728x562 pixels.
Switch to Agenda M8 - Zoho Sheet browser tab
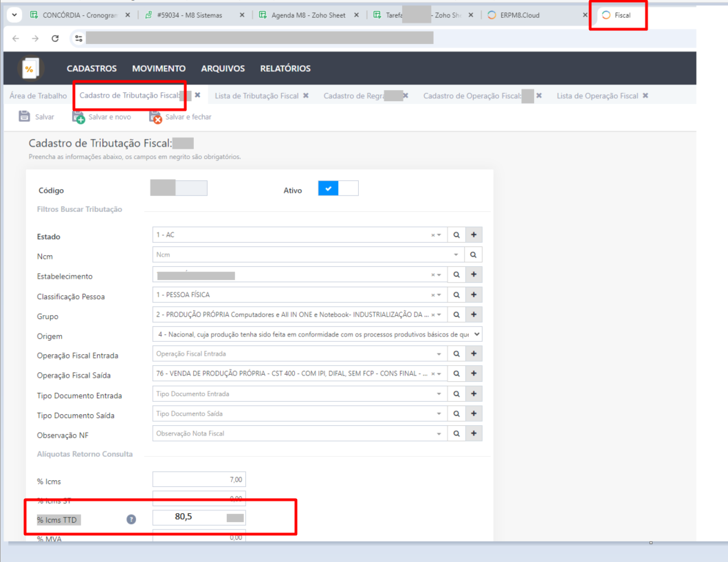[308, 15]
